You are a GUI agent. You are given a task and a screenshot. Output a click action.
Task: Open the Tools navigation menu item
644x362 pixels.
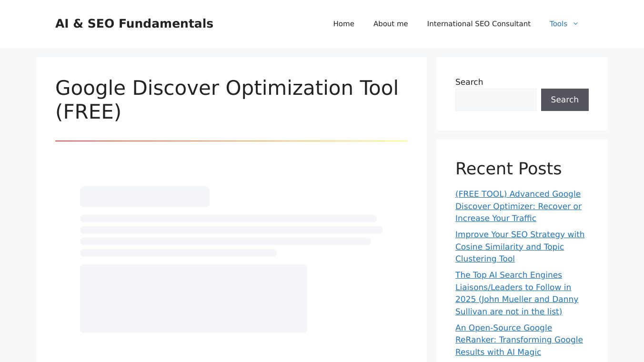pos(558,24)
